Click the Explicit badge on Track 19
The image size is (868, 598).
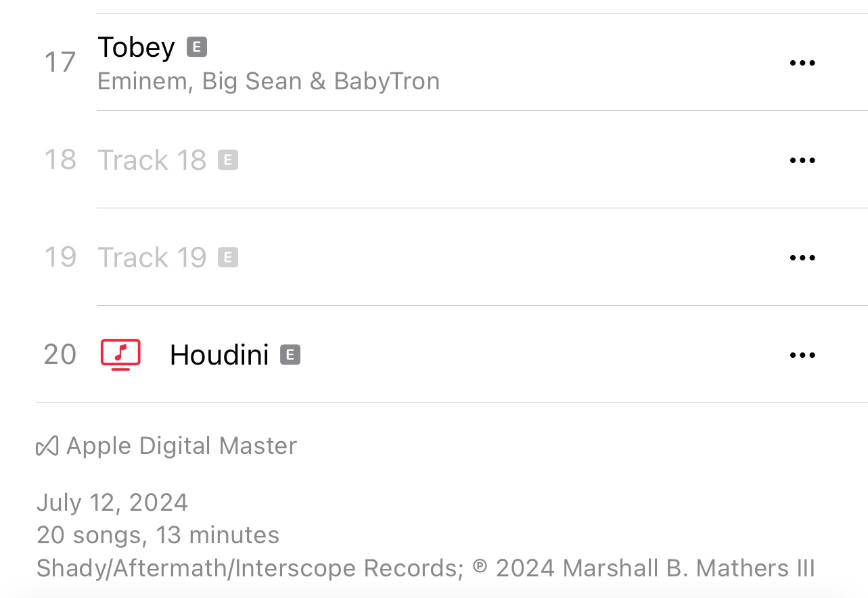point(229,257)
